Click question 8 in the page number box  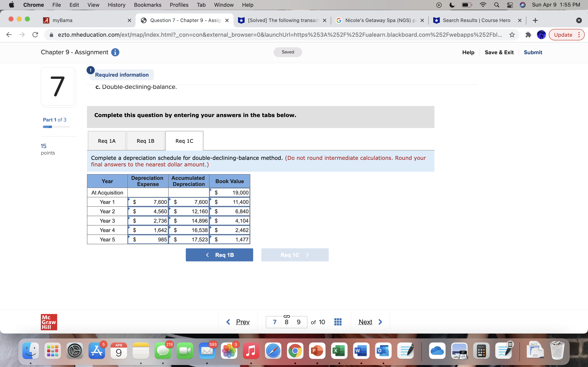click(x=286, y=322)
